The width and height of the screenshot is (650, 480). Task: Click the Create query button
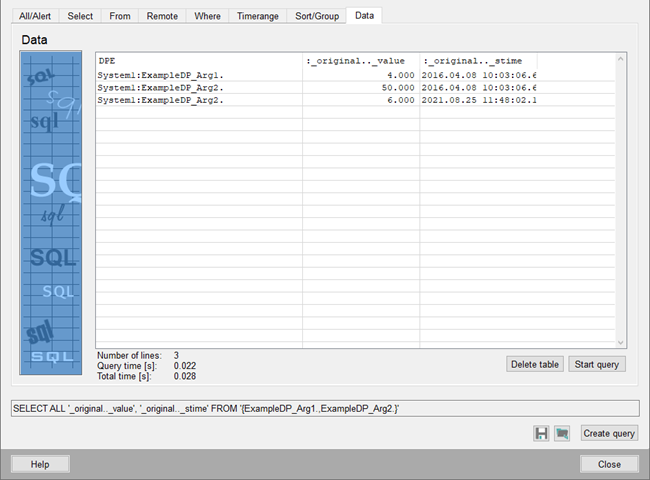[x=609, y=433]
